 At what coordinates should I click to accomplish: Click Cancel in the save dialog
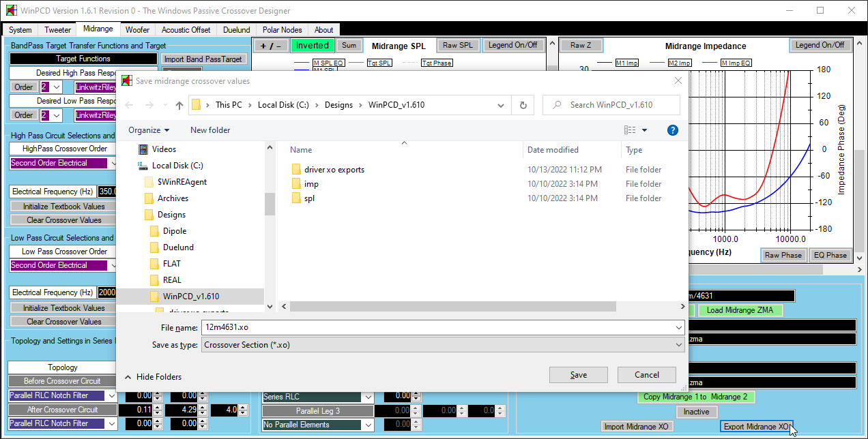click(x=646, y=375)
